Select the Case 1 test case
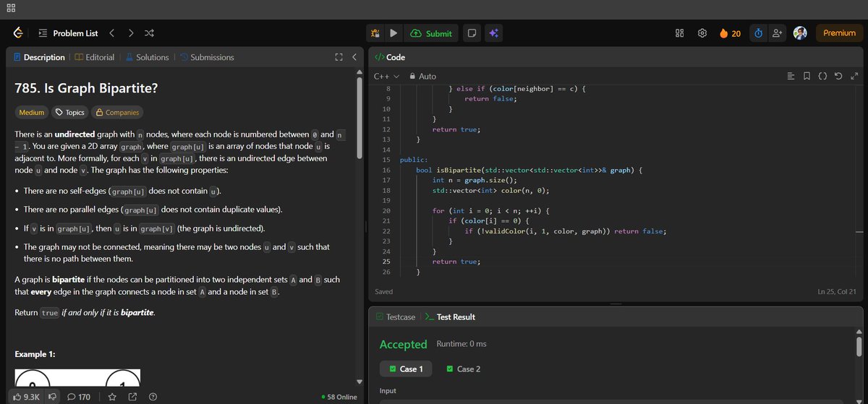Image resolution: width=868 pixels, height=404 pixels. (406, 369)
